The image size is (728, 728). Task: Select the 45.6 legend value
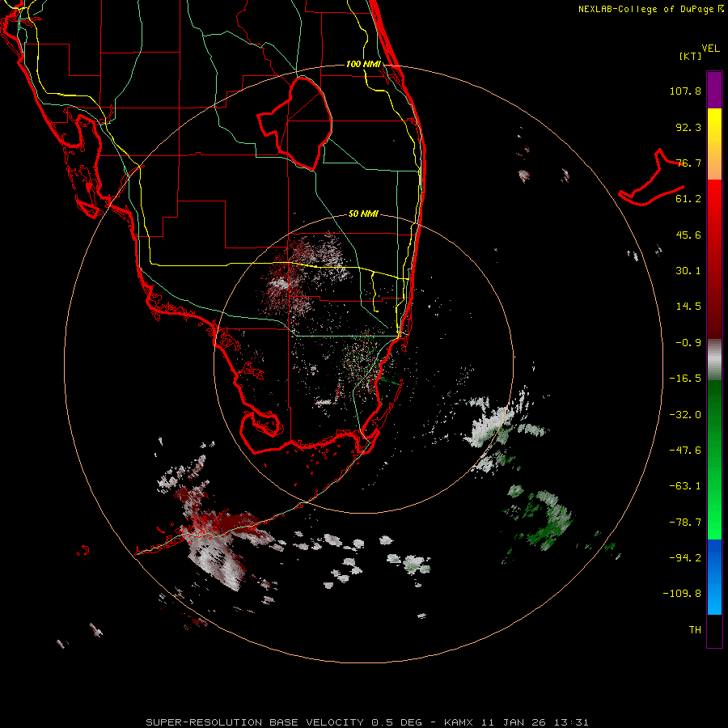[688, 235]
